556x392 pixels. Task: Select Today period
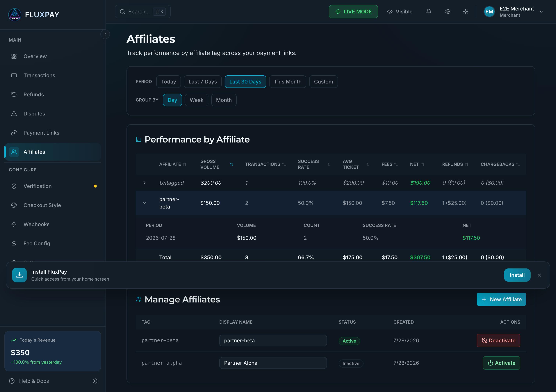(168, 82)
